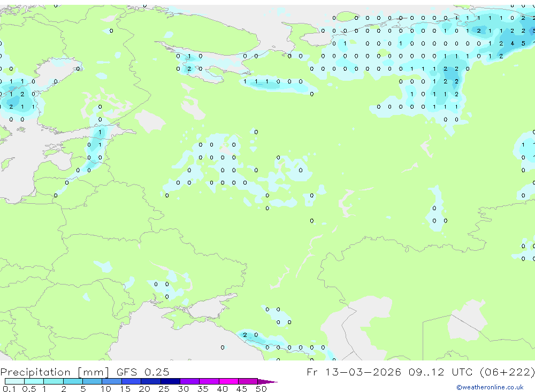
Task: Click the '(06+222)' forecast run text
Action: pos(508,372)
